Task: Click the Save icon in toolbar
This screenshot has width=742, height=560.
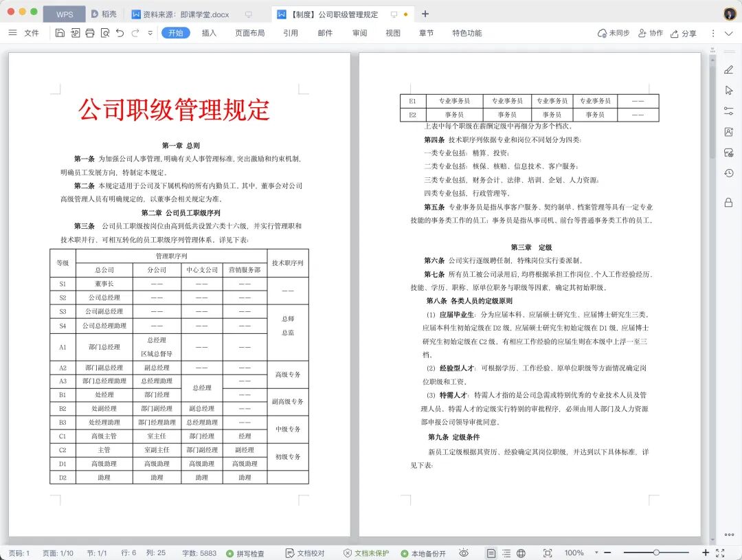Action: [60, 33]
